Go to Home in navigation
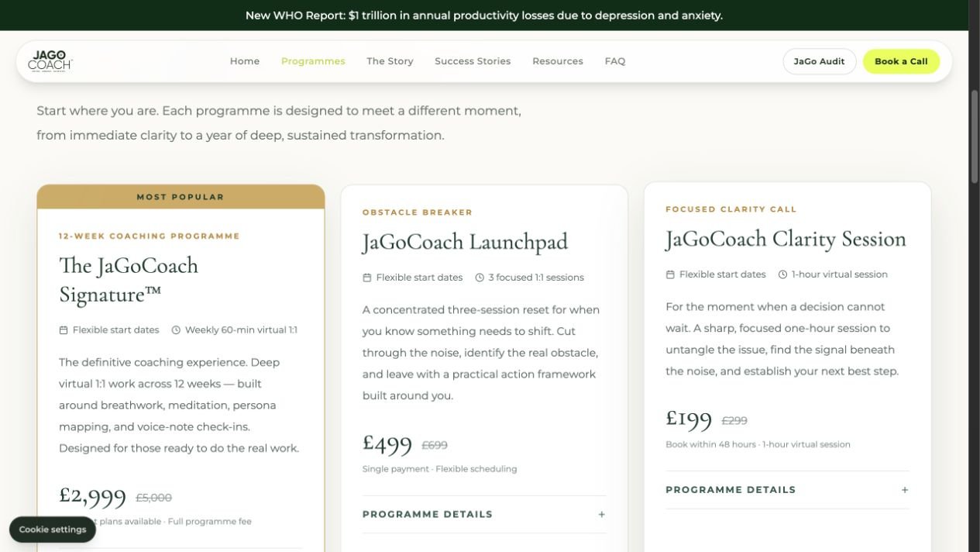The image size is (980, 552). (x=245, y=61)
